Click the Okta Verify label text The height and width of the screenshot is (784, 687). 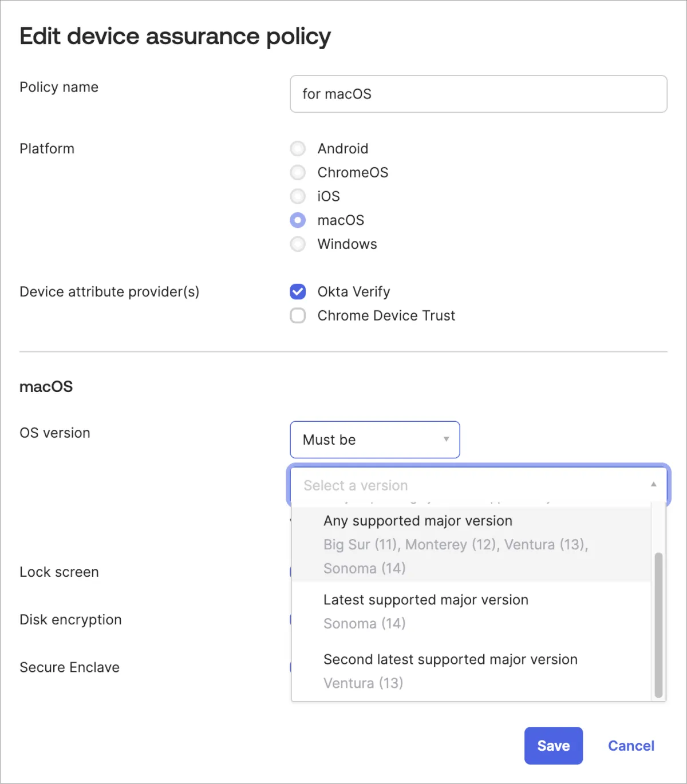(x=354, y=292)
